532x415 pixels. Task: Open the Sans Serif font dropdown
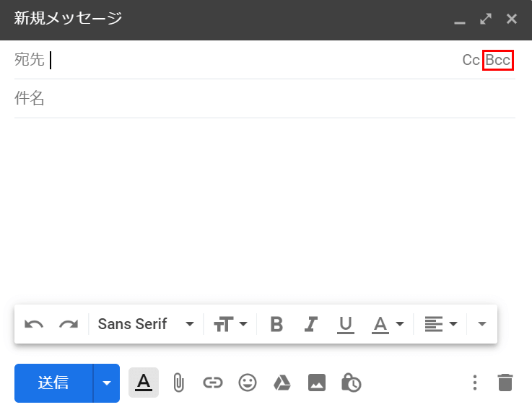[146, 324]
